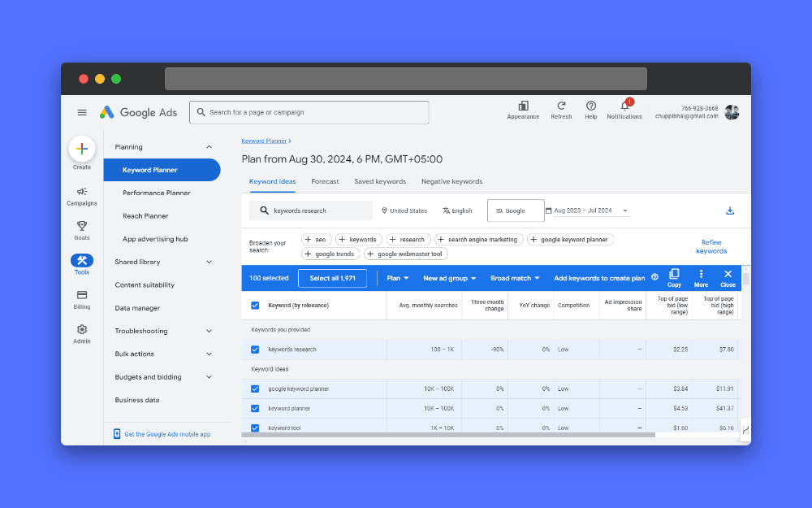Open Billing in the sidebar
This screenshot has width=812, height=508.
coord(82,299)
